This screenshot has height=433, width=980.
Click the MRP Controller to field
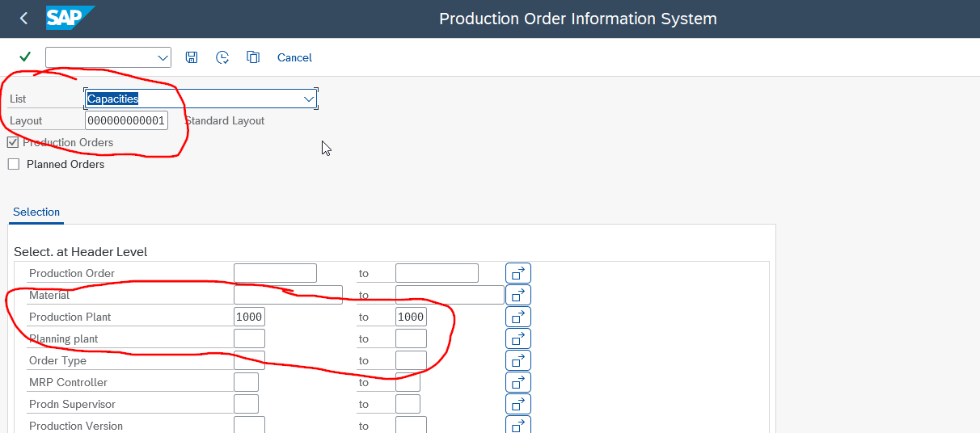[408, 382]
